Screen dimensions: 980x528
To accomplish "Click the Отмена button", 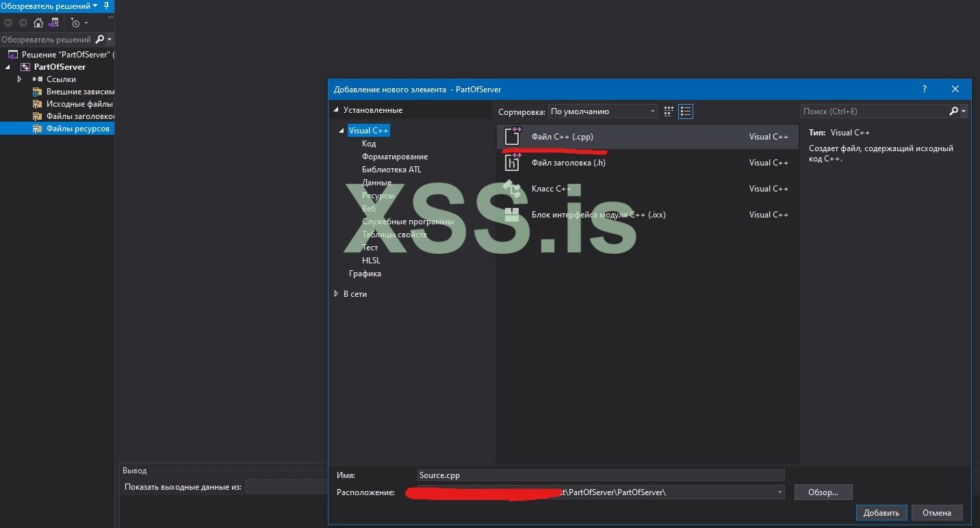I will tap(937, 513).
